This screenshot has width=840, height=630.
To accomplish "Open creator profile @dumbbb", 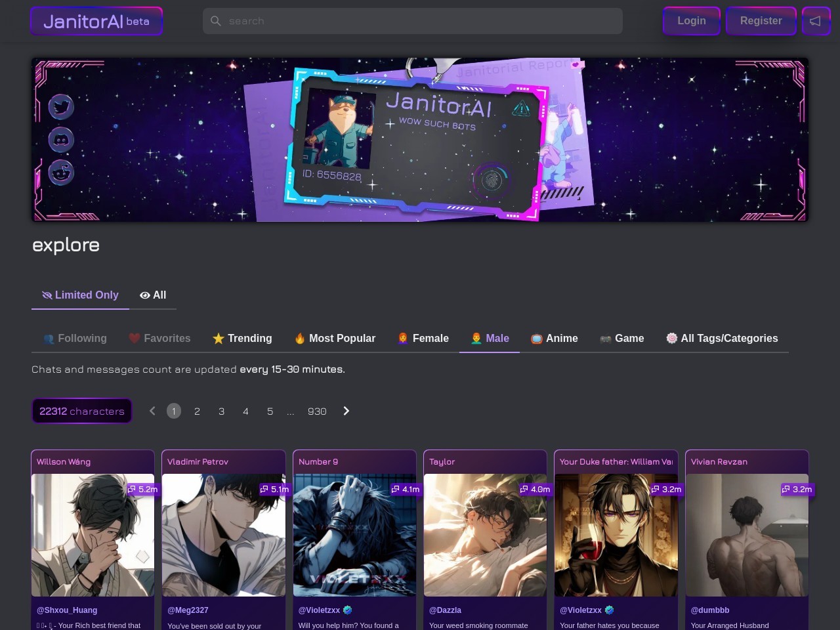I will (x=710, y=610).
